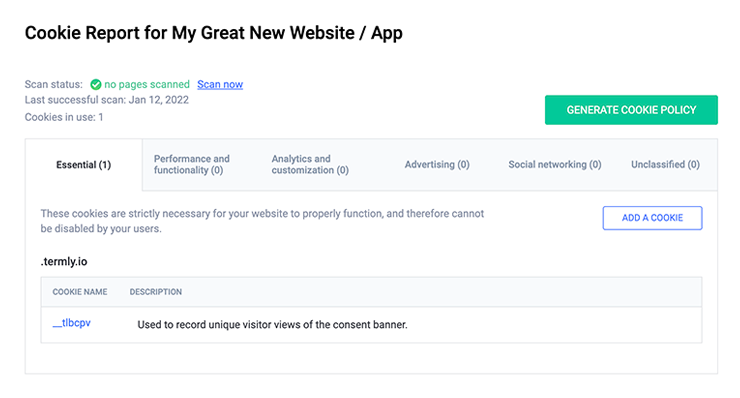
Task: Click the Cookies in use count text
Action: point(64,117)
